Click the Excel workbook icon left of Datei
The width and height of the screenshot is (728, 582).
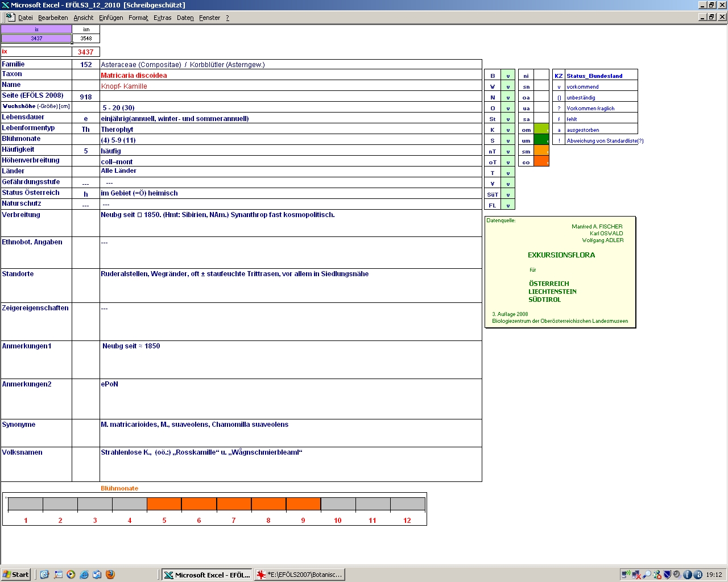(x=10, y=17)
